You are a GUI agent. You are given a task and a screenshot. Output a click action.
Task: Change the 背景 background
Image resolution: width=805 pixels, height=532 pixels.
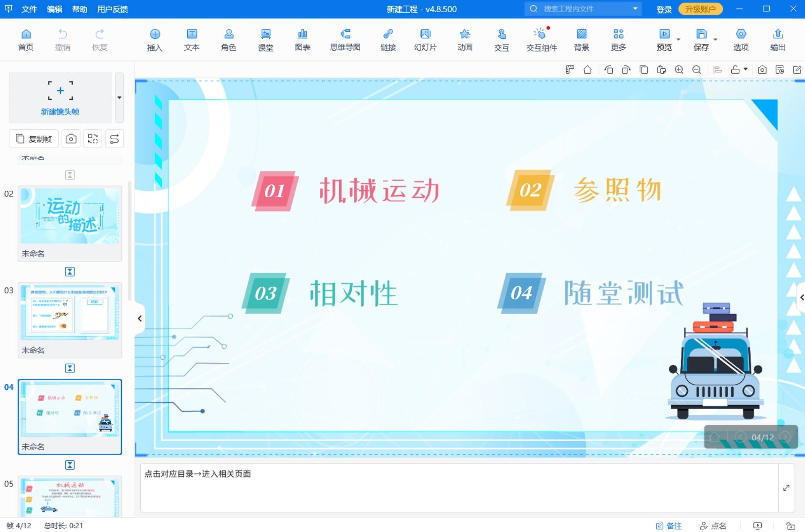point(581,39)
